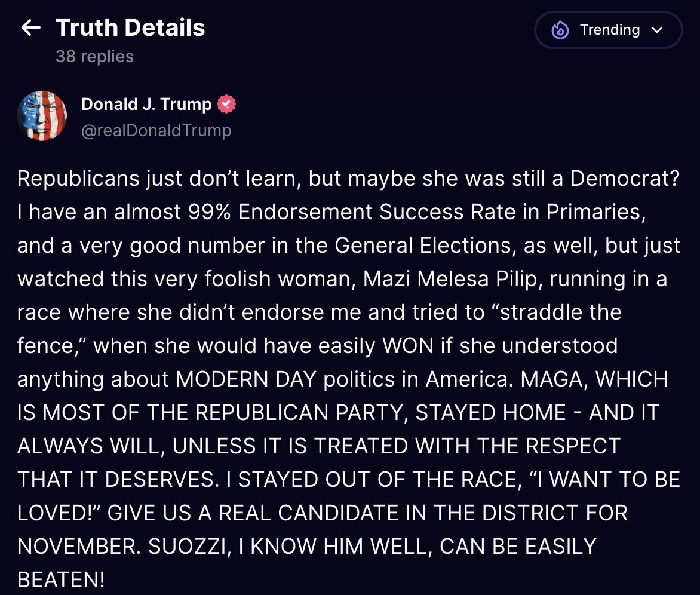Click the 38 replies count
Viewport: 700px width, 595px height.
click(94, 57)
